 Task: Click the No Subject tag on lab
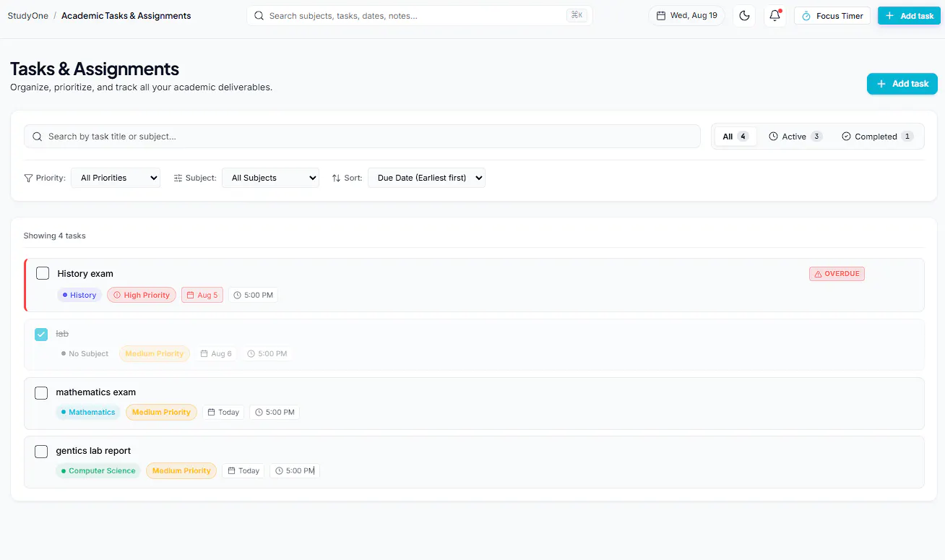(x=85, y=354)
